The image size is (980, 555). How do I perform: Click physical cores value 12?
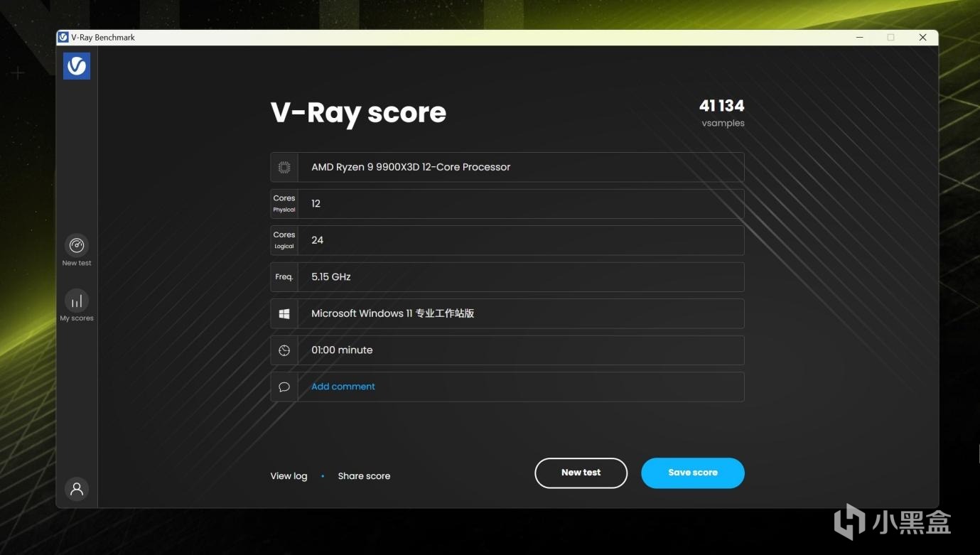click(316, 204)
